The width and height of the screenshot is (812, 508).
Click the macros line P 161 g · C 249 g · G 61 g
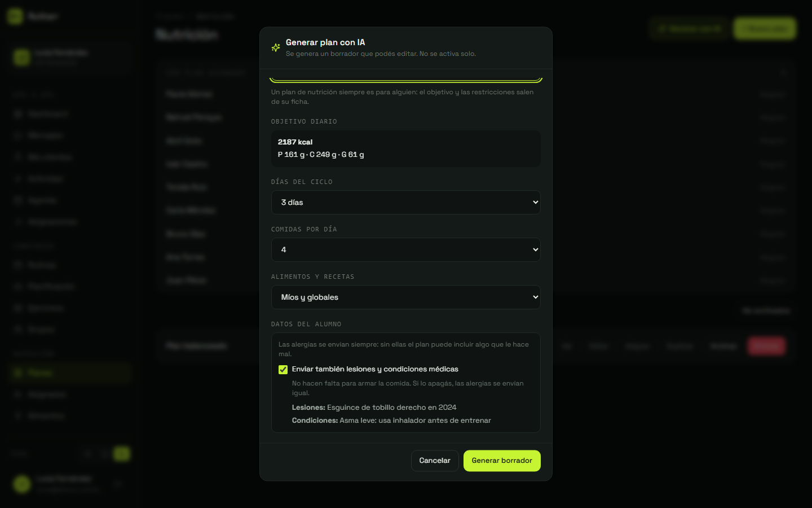[x=321, y=155]
